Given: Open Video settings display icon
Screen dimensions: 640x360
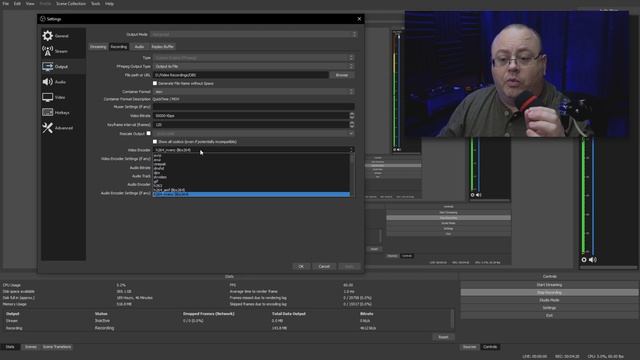Looking at the screenshot, I should click(47, 97).
